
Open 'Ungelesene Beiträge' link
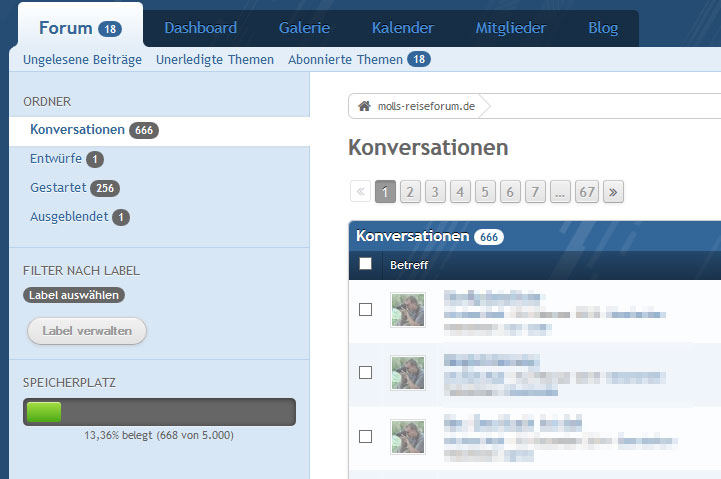click(83, 60)
